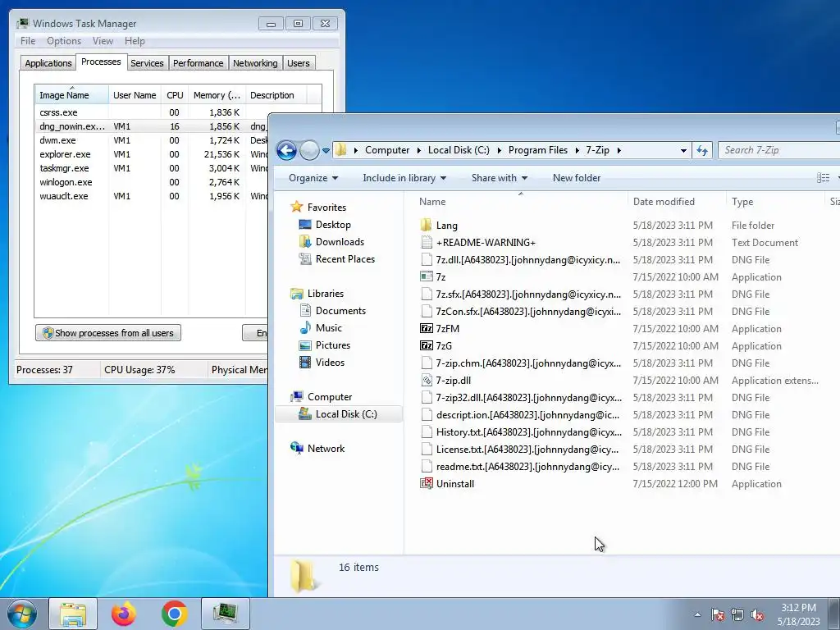Screen dimensions: 840x630
Task: Select the 7zFM application icon
Action: pos(426,328)
